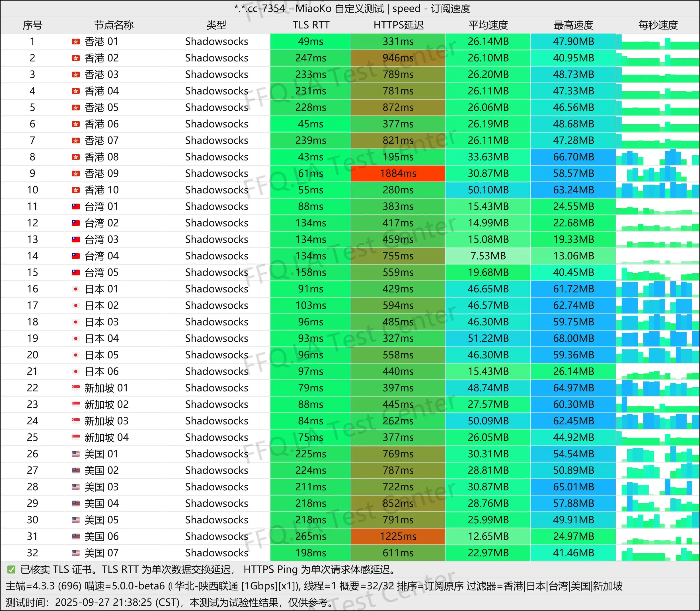Click the Shadowsocks type for 新加坡 03
The width and height of the screenshot is (700, 611).
[216, 421]
